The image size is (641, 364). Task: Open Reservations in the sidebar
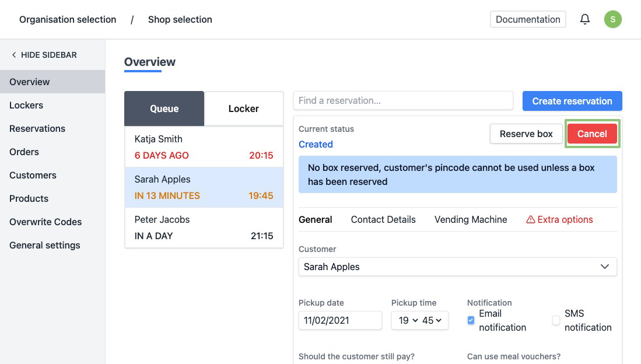click(37, 128)
